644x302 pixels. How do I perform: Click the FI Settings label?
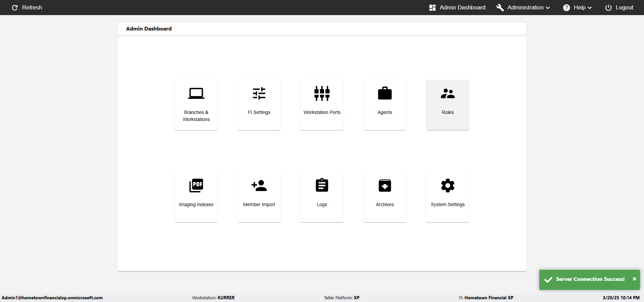(259, 112)
